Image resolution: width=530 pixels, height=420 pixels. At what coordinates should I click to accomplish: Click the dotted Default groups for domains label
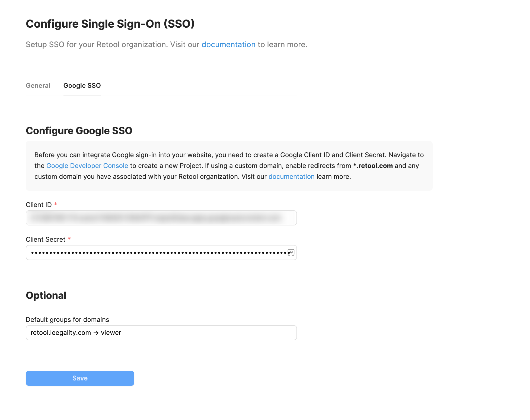point(67,320)
